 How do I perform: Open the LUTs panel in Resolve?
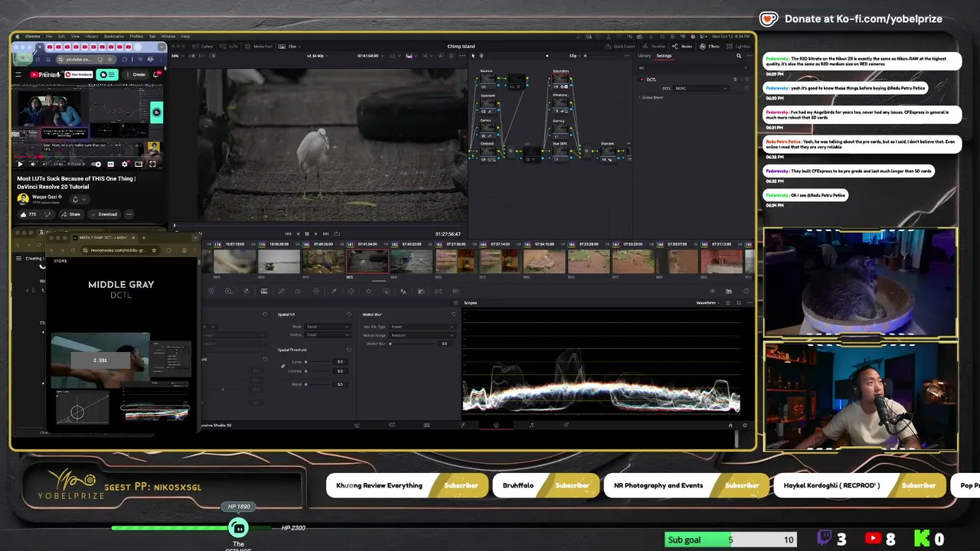tap(229, 47)
